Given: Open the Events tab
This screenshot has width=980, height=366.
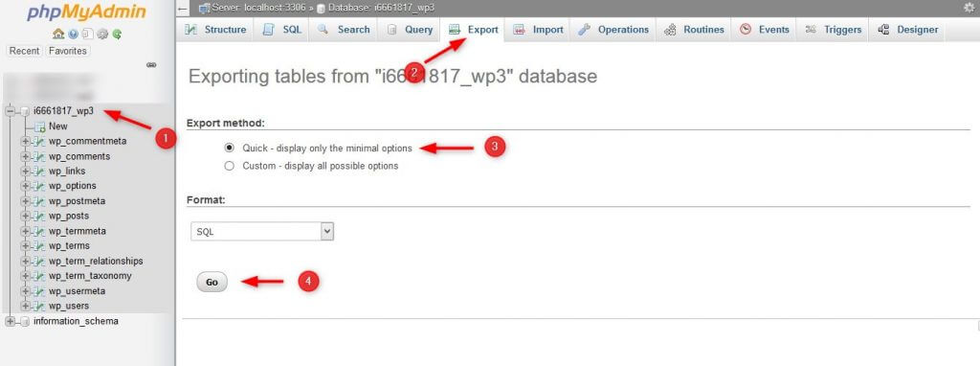Looking at the screenshot, I should pos(765,30).
